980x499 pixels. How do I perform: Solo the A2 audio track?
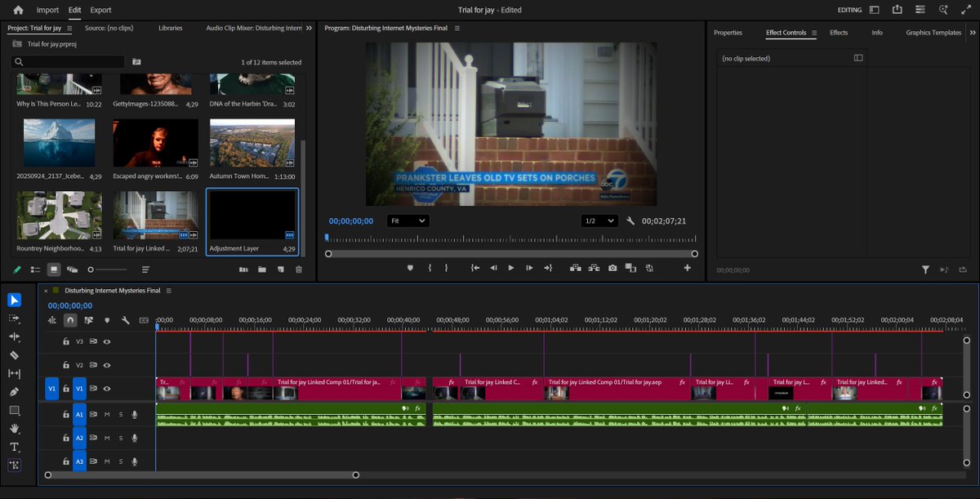(x=121, y=439)
